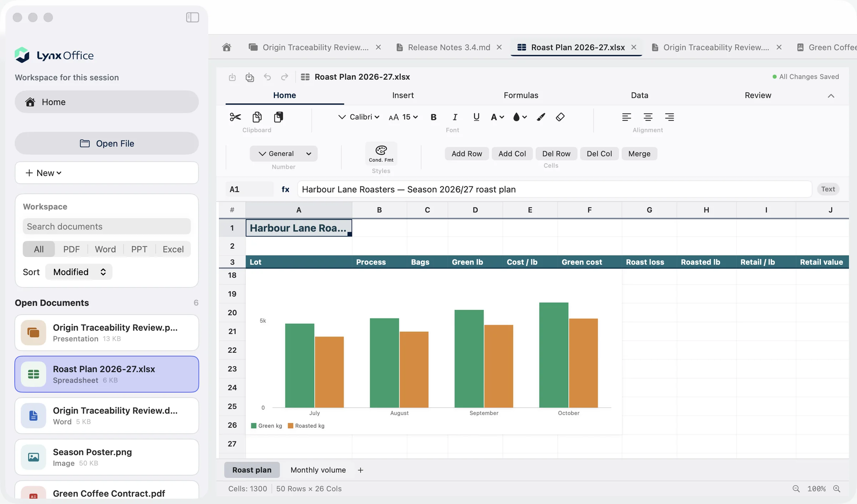Switch to Release Notes 3.4.md tab
Screen dimensions: 857x504
pyautogui.click(x=449, y=47)
